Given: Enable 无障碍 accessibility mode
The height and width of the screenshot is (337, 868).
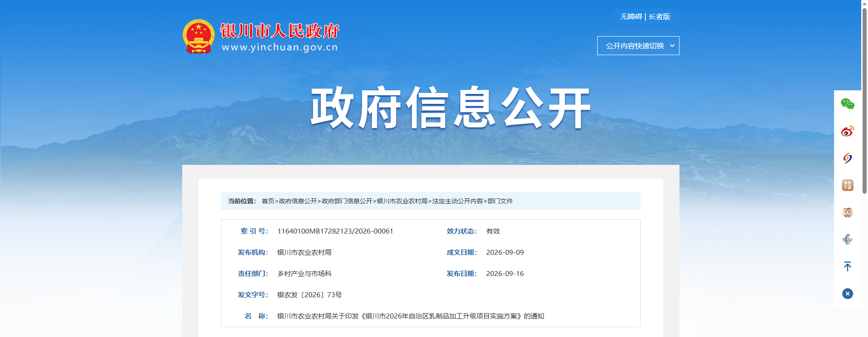Looking at the screenshot, I should point(631,17).
